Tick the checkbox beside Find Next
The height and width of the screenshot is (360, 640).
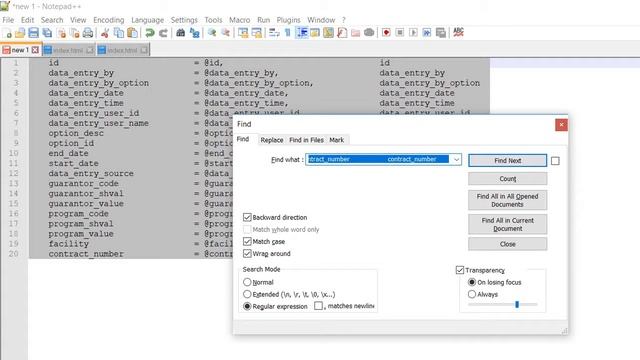(555, 161)
